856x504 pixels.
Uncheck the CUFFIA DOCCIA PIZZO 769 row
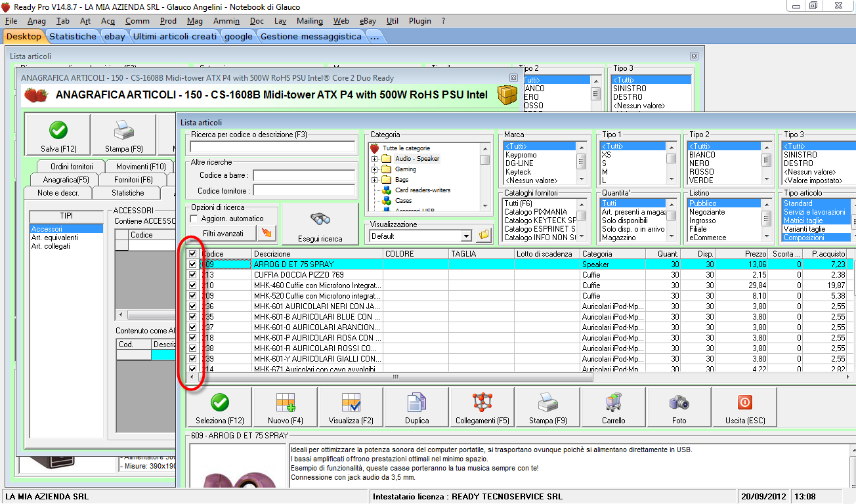(192, 275)
